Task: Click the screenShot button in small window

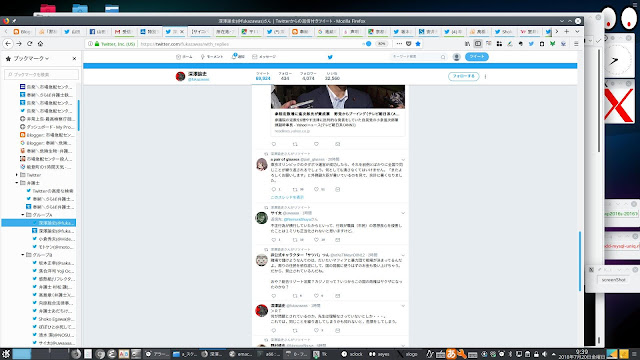Action: pos(613,280)
